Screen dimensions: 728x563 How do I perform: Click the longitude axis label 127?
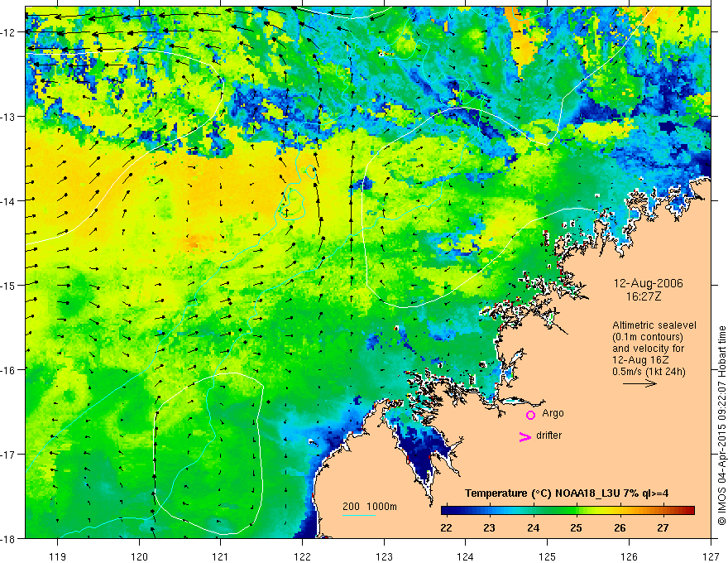pyautogui.click(x=711, y=556)
